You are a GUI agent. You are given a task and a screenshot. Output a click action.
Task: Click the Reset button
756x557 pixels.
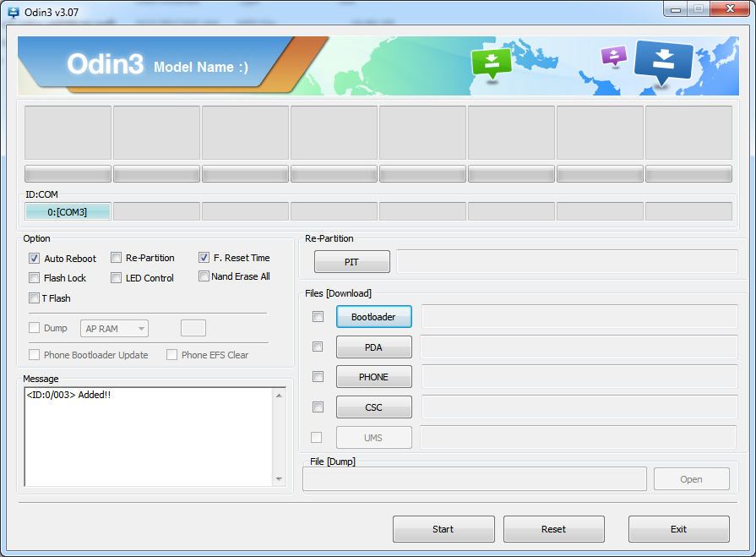pos(554,529)
